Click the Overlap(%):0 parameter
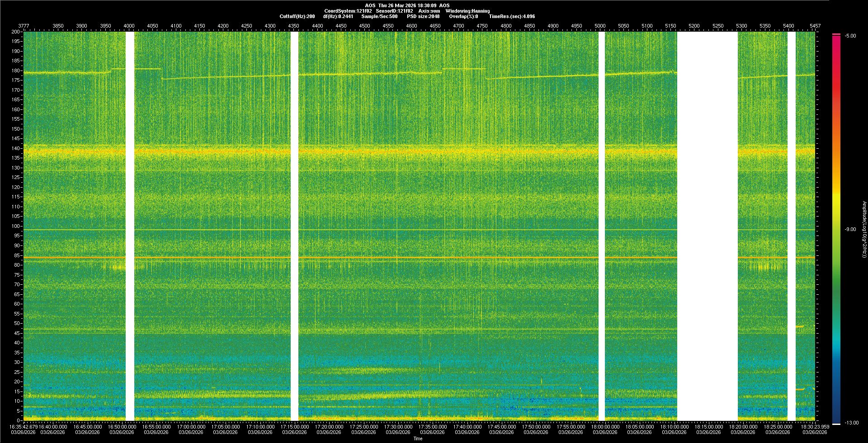This screenshot has height=443, width=868. (x=463, y=16)
